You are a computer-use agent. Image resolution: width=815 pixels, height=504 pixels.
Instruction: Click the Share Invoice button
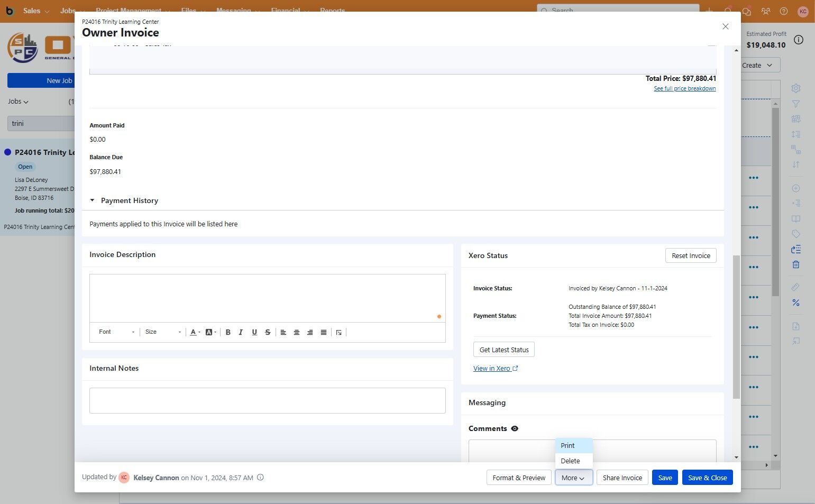pos(622,478)
